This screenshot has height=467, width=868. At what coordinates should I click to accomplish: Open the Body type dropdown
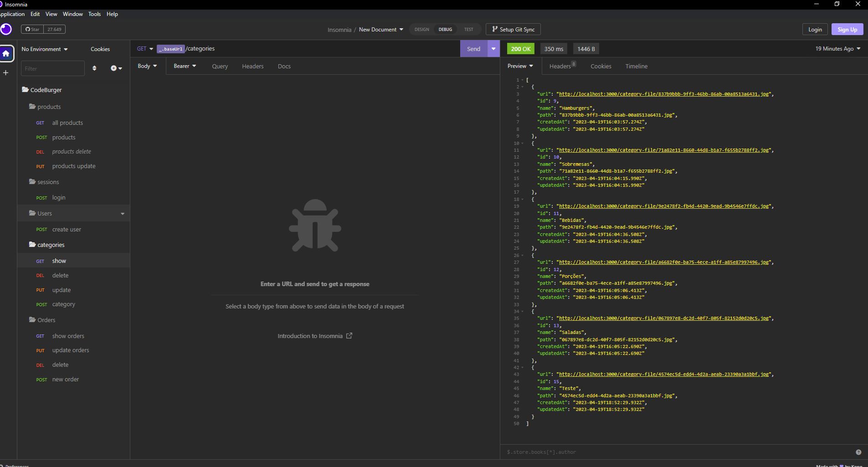click(147, 66)
